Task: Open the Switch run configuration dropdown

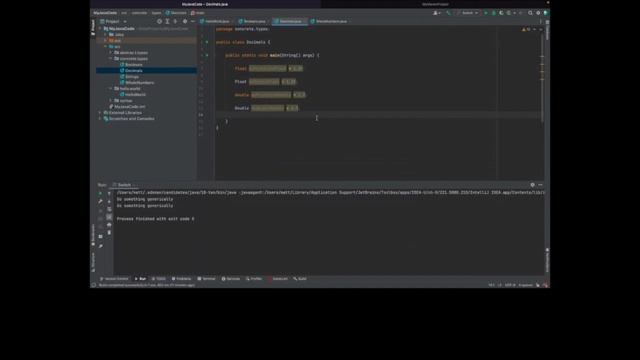Action: point(468,13)
